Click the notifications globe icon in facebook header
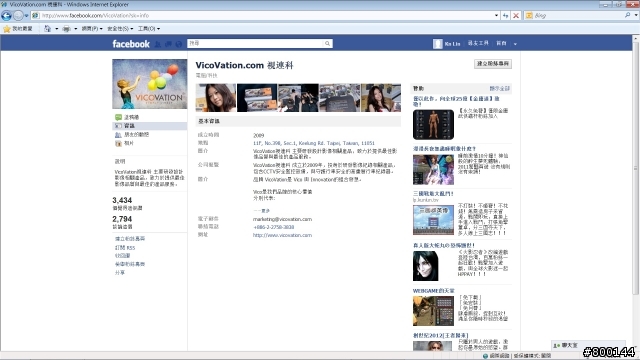The width and height of the screenshot is (640, 360). pyautogui.click(x=178, y=44)
